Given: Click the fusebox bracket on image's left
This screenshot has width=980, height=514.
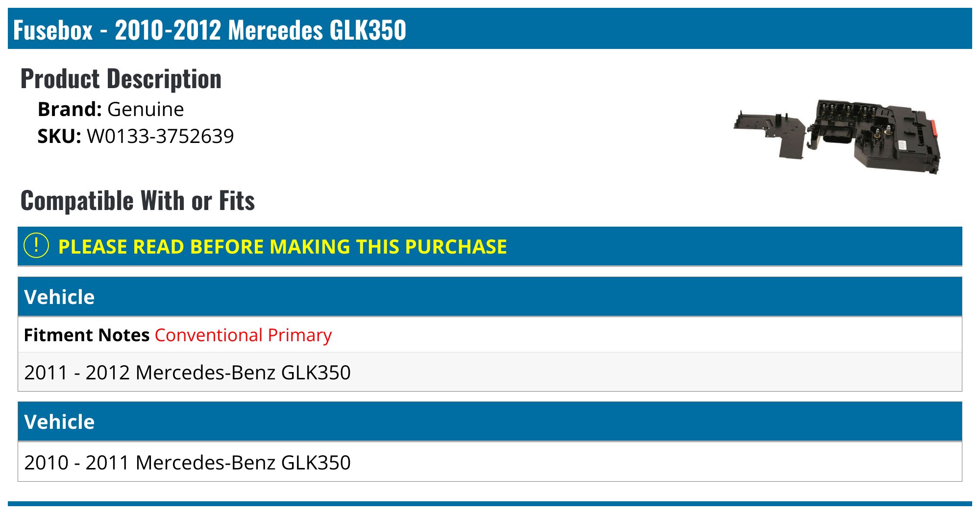Looking at the screenshot, I should pos(770,133).
